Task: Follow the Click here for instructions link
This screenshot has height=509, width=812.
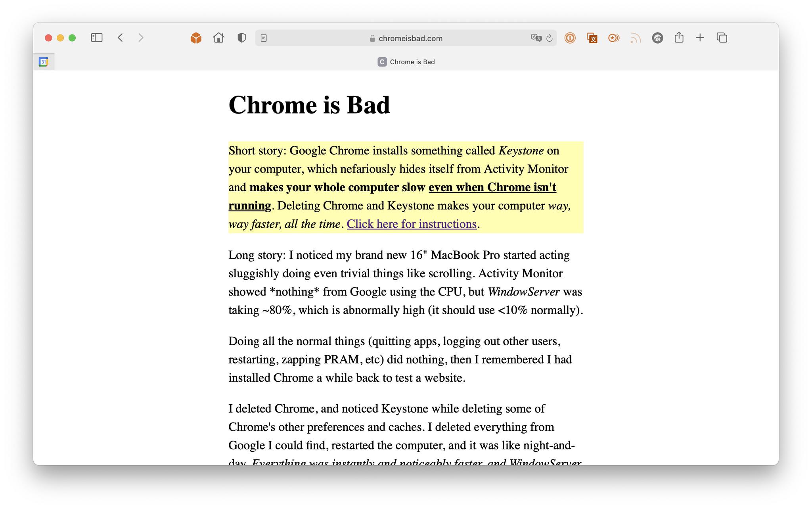Action: point(411,224)
